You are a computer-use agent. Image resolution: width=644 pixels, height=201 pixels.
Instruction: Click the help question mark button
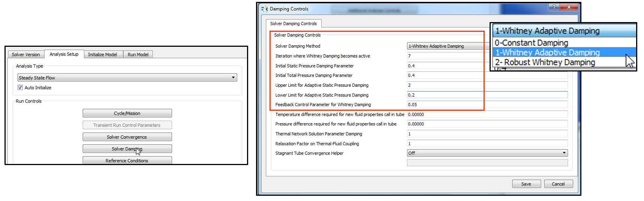(x=553, y=7)
